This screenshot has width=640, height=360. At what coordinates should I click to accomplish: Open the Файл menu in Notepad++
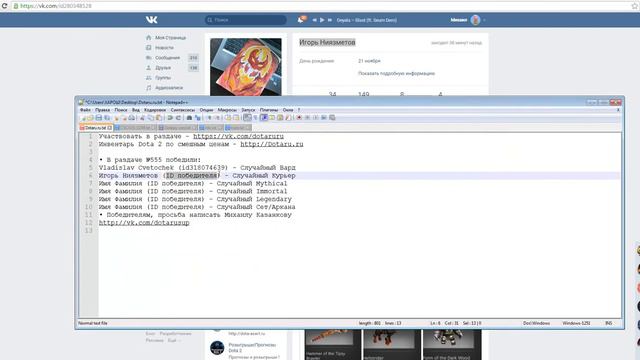[x=85, y=110]
